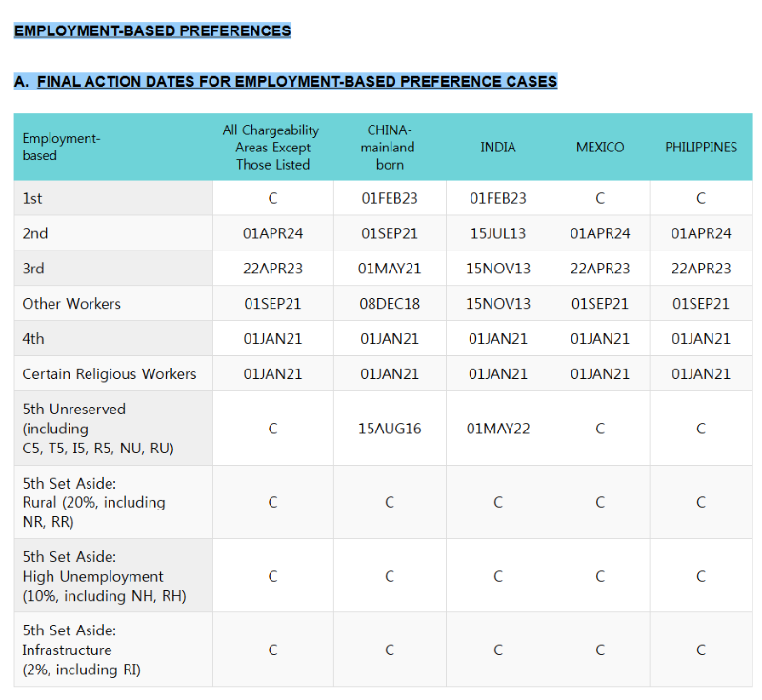Select China Other Workers date 08DEC18

390,304
